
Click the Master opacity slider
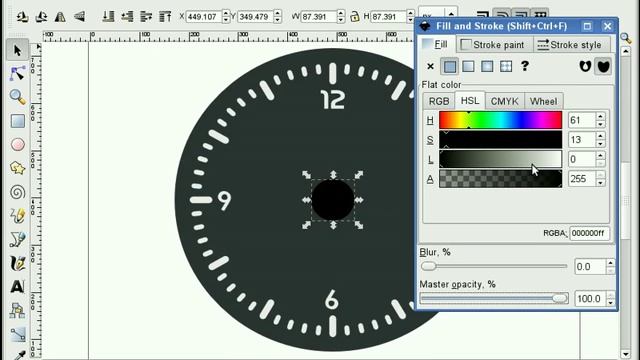pos(494,298)
